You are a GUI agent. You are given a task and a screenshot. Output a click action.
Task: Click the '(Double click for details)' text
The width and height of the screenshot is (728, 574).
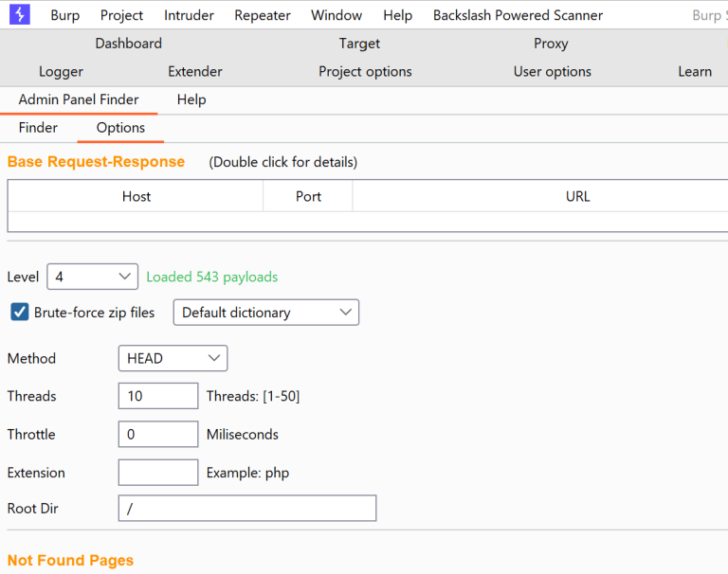click(x=283, y=162)
